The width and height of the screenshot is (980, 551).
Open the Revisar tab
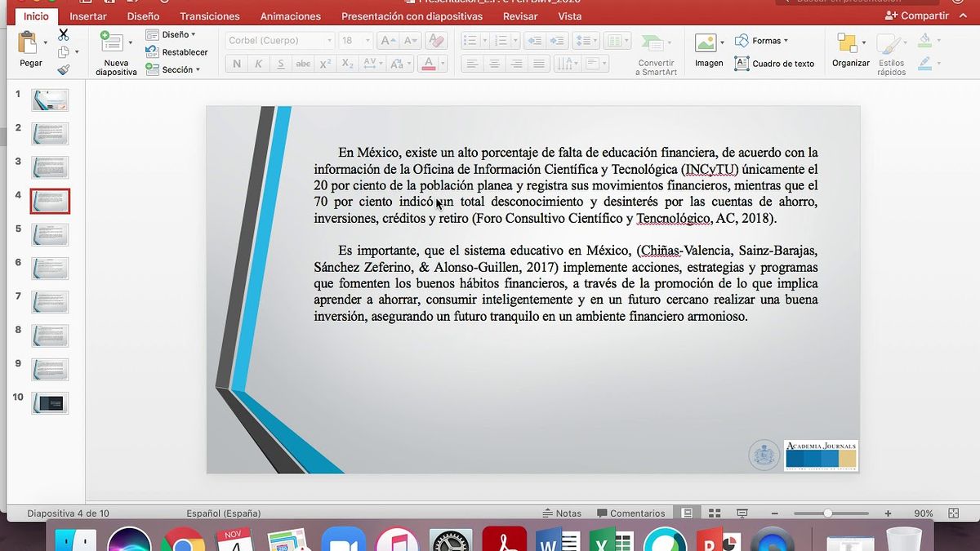(520, 16)
